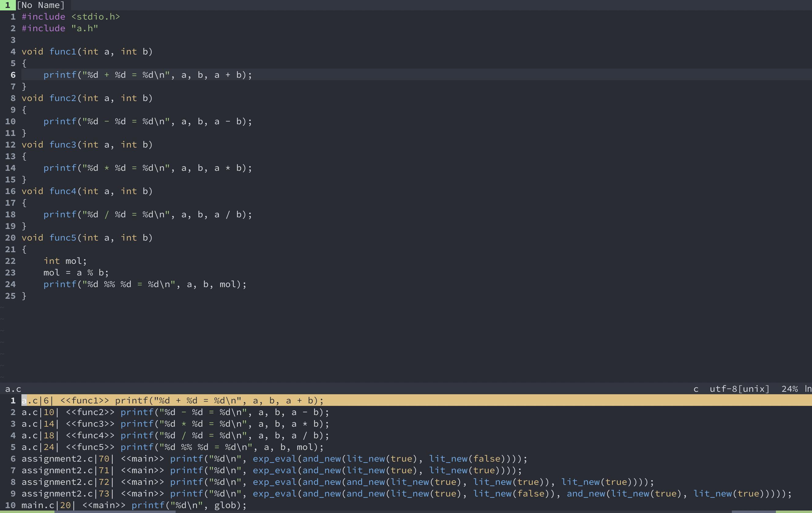The height and width of the screenshot is (513, 812).
Task: Click the "mol = a % b;" statement
Action: click(x=76, y=272)
